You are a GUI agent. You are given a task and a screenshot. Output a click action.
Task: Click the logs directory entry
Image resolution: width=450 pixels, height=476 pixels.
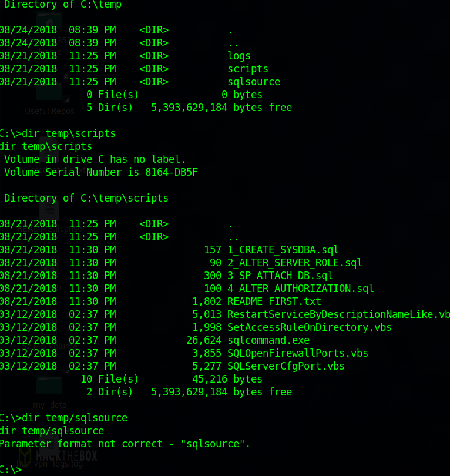pos(239,56)
